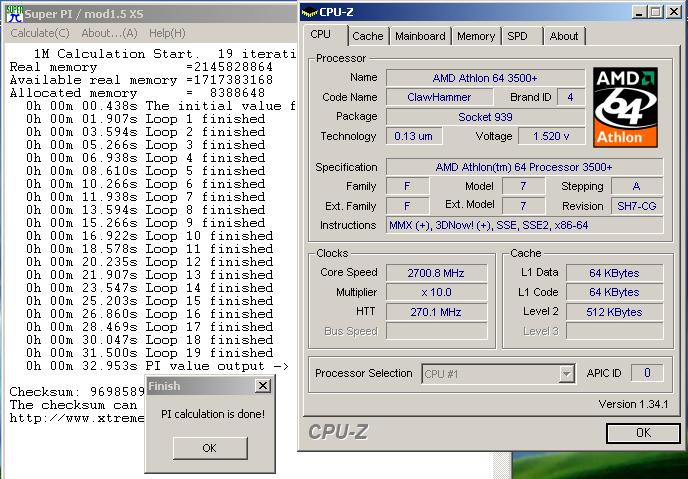Click the 'Version 1.34.1' text
The height and width of the screenshot is (479, 688).
pyautogui.click(x=633, y=404)
